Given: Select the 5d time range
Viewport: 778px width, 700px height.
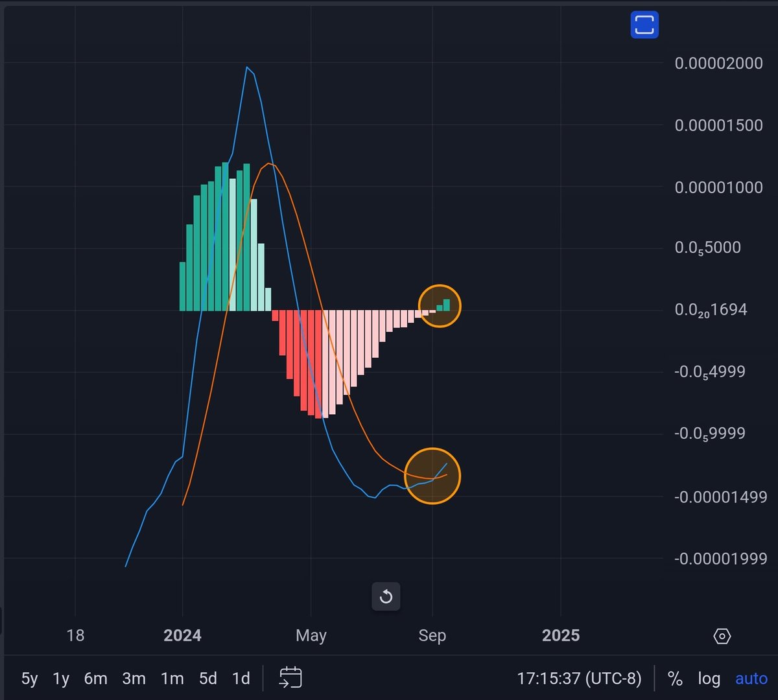Looking at the screenshot, I should point(208,679).
